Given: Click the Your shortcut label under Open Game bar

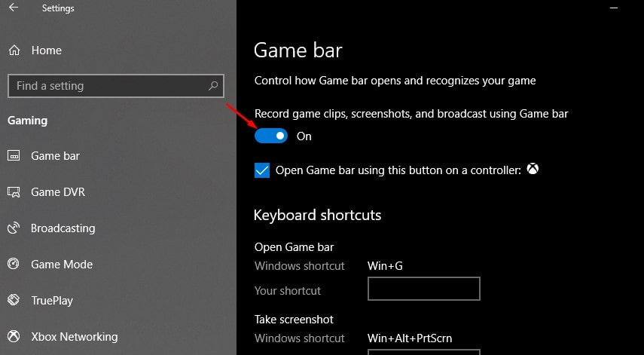Looking at the screenshot, I should click(x=288, y=290).
